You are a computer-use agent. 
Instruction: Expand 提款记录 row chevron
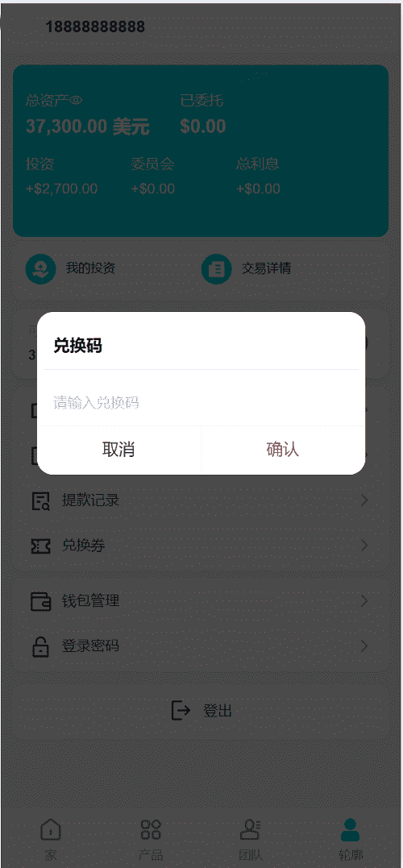tap(364, 501)
